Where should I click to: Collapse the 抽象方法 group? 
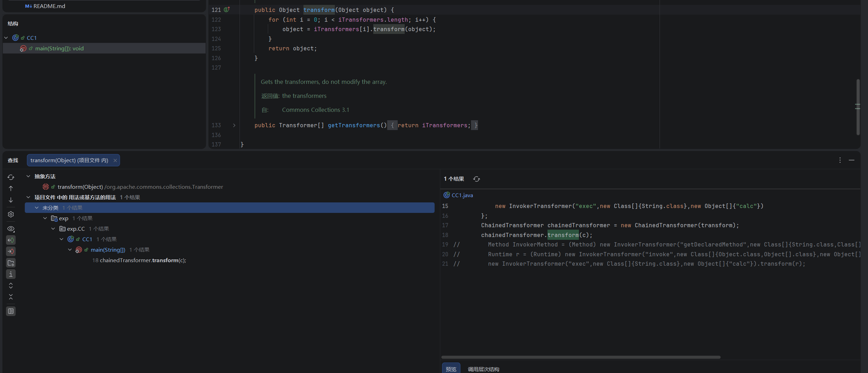pyautogui.click(x=28, y=176)
